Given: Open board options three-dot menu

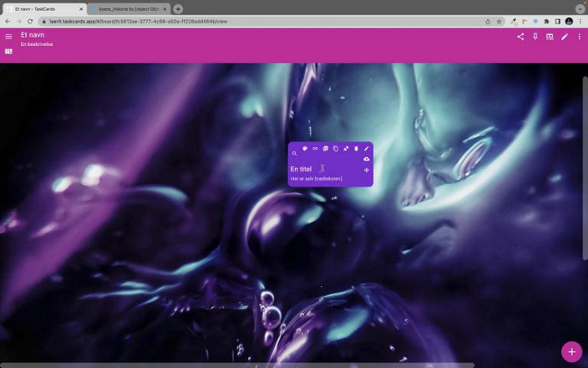Looking at the screenshot, I should 579,37.
